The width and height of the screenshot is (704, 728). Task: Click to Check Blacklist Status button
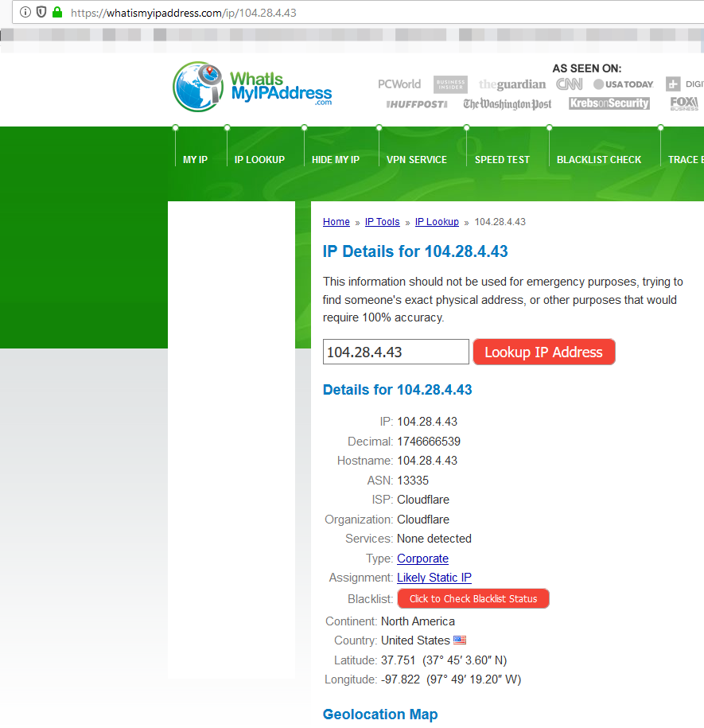pos(473,599)
